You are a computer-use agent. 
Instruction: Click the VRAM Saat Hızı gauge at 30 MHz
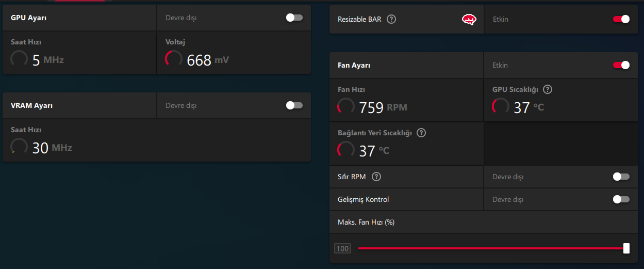coord(19,147)
